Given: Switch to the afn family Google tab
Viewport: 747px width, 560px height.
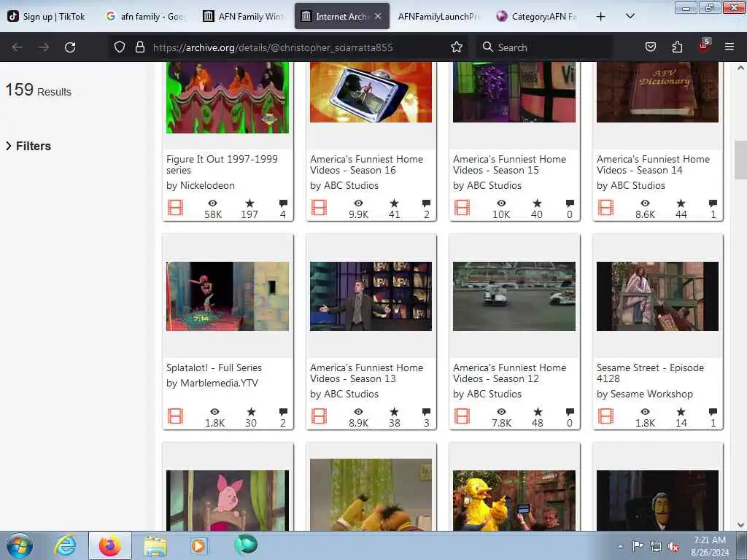Looking at the screenshot, I should tap(145, 16).
